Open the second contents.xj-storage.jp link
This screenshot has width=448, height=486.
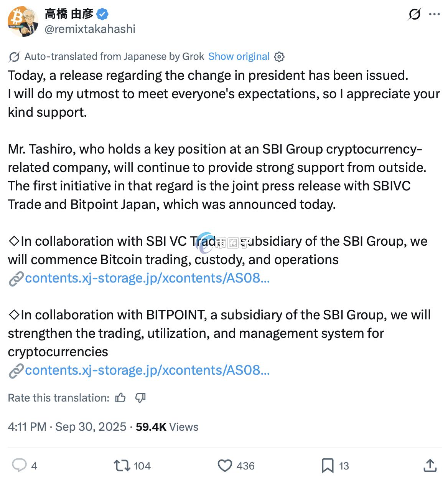(147, 370)
